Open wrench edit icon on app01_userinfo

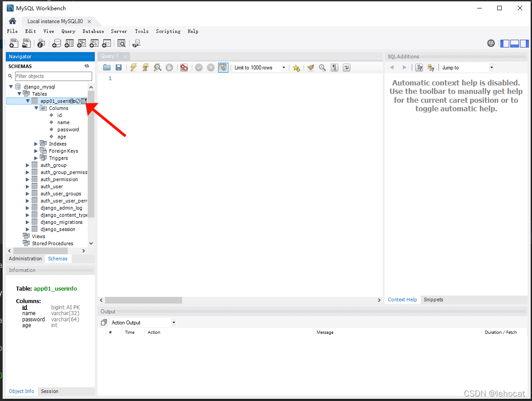[x=78, y=101]
